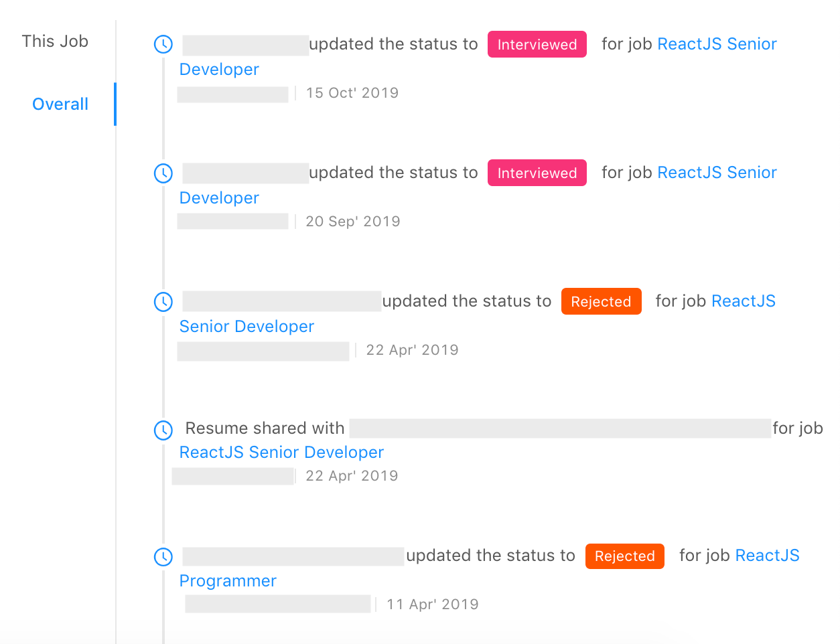Click the clock icon on the 15 Oct' 2019 entry

coord(163,44)
